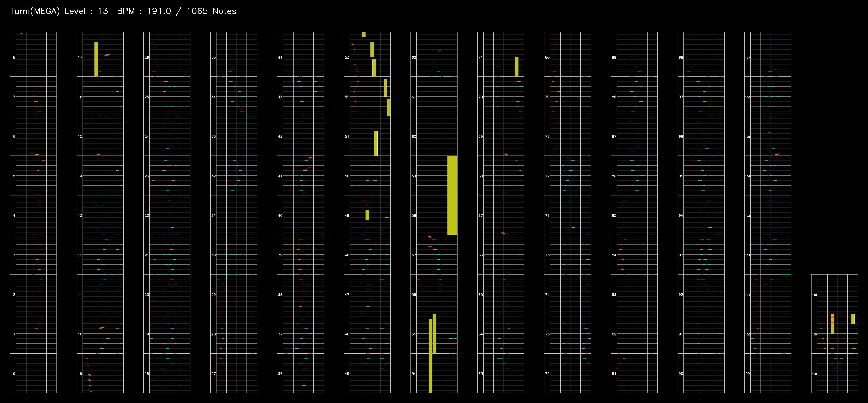The image size is (868, 403).
Task: Select measure number 98 label
Action: click(x=681, y=57)
